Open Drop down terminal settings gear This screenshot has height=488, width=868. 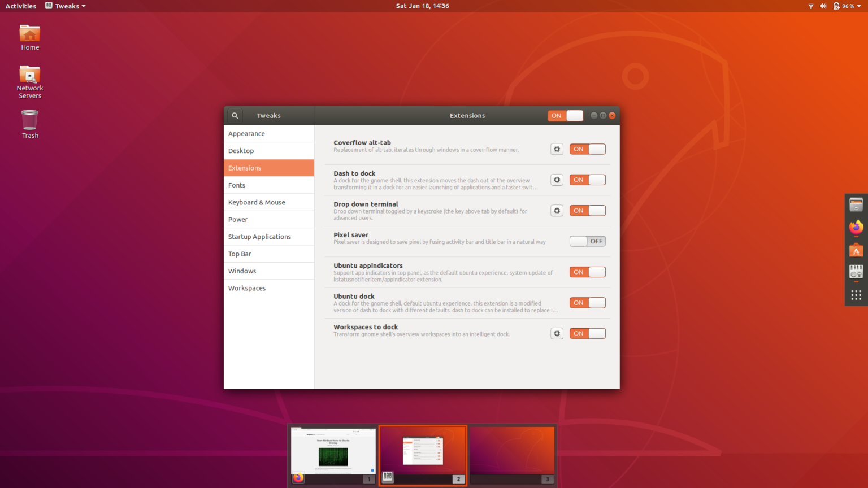tap(557, 211)
